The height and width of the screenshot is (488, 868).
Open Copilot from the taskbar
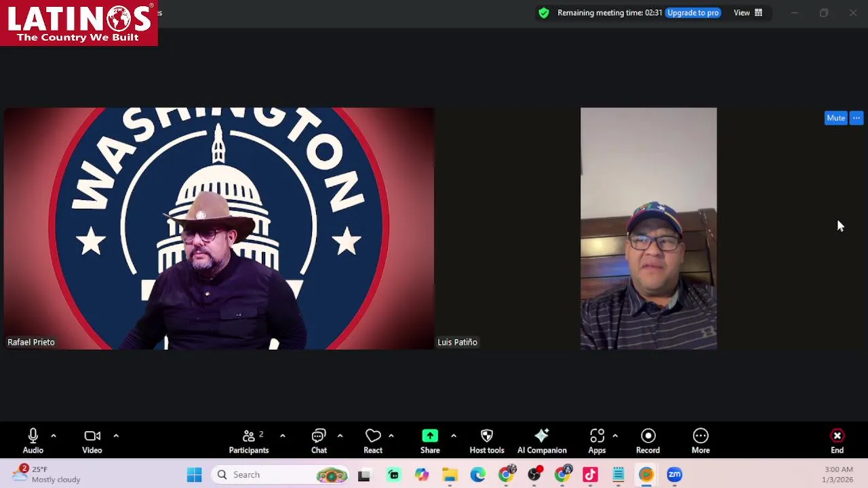tap(422, 474)
